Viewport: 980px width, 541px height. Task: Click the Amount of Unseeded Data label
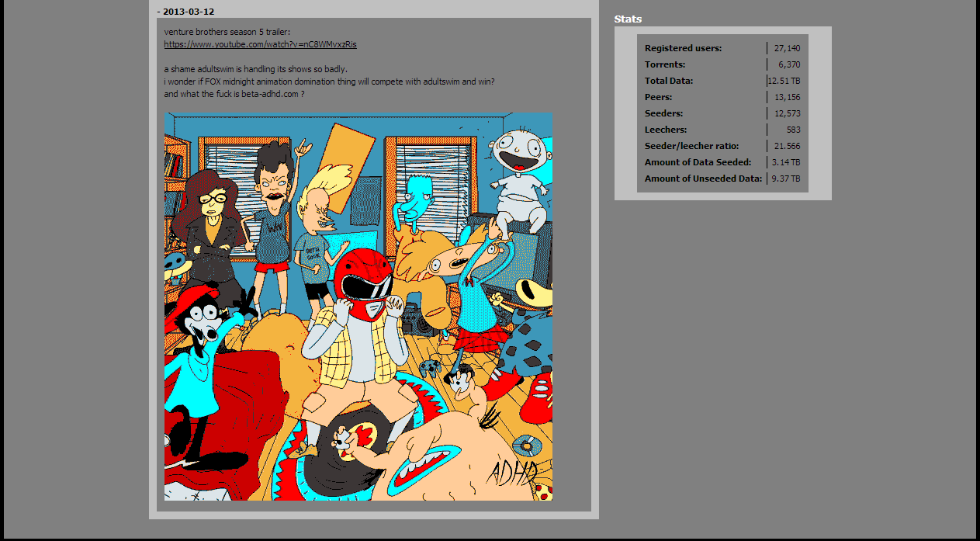pyautogui.click(x=703, y=179)
